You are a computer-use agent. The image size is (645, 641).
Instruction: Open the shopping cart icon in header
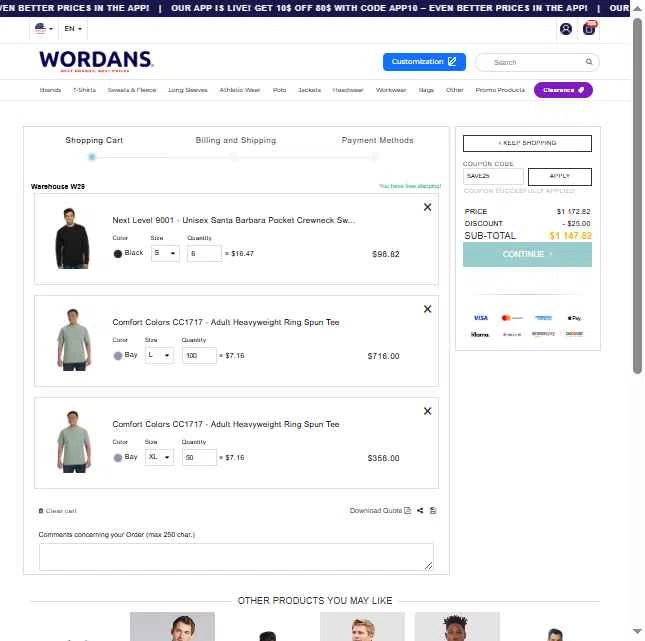click(x=589, y=28)
